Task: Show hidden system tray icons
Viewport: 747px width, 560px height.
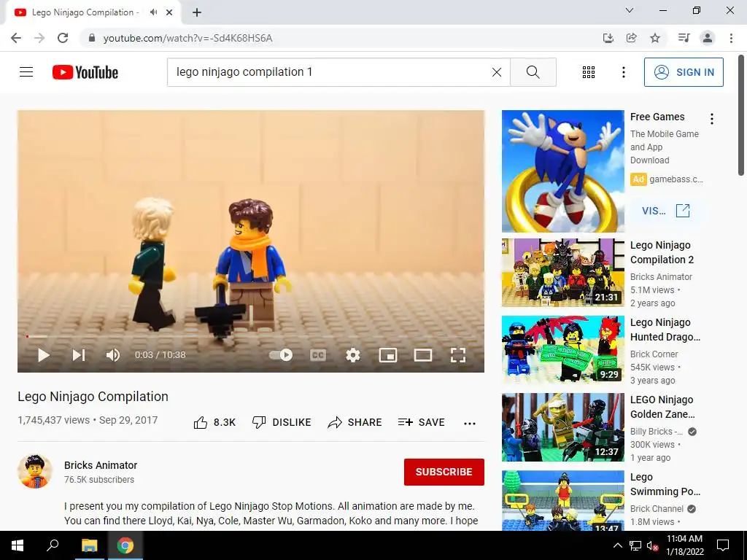Action: pyautogui.click(x=617, y=545)
